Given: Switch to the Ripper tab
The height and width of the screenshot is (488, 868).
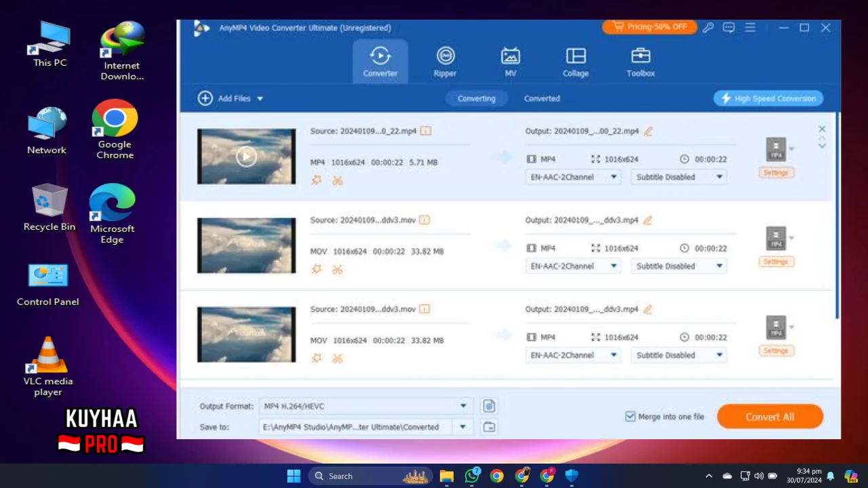Looking at the screenshot, I should point(445,62).
